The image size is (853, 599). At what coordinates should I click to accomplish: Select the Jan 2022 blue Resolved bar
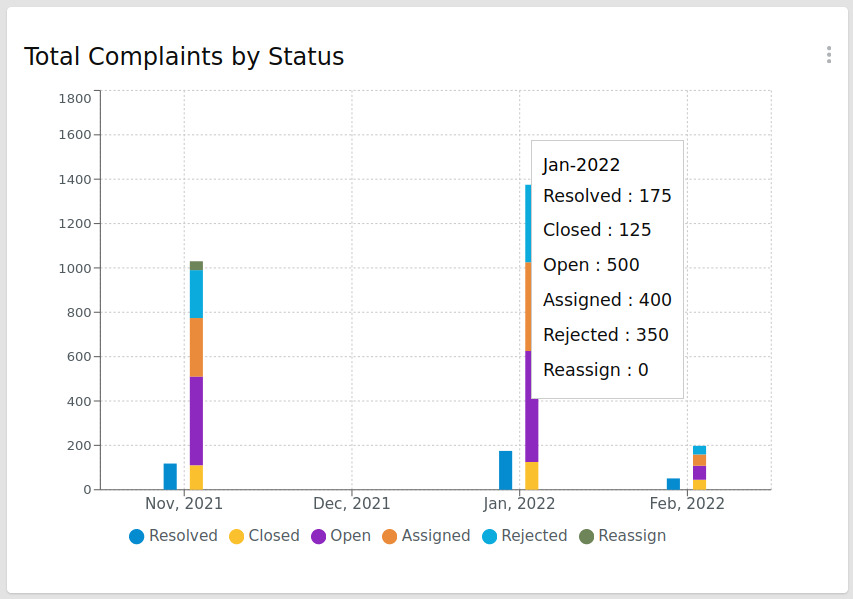[x=505, y=470]
